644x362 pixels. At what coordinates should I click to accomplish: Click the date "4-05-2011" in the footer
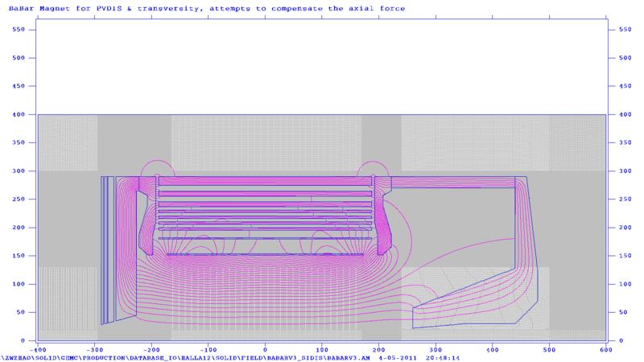click(x=398, y=358)
